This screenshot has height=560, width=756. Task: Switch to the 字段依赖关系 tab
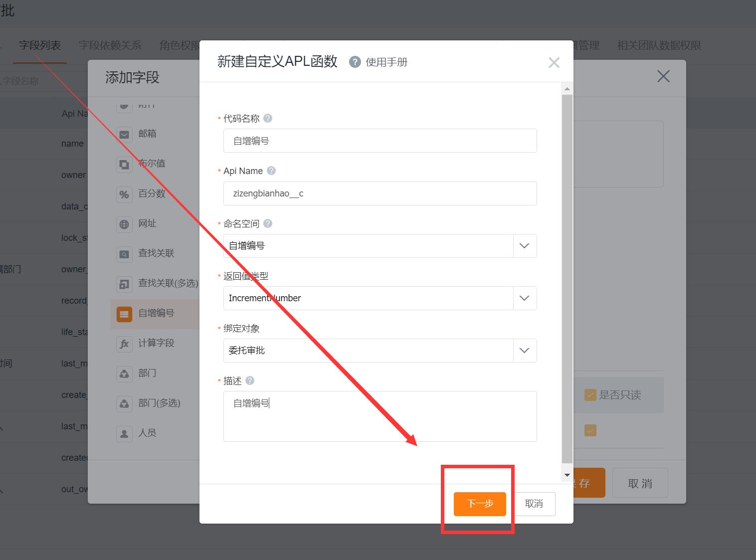coord(110,45)
